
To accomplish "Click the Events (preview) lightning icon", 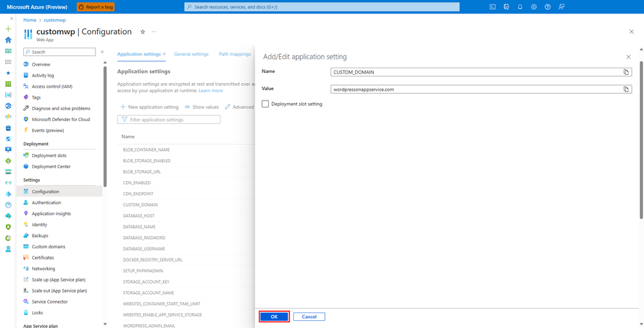I will tap(26, 131).
